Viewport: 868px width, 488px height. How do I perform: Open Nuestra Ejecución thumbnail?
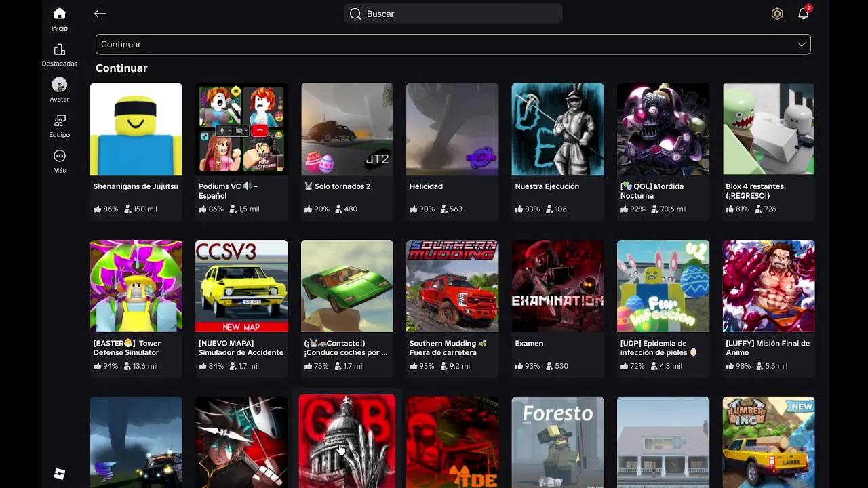[558, 129]
